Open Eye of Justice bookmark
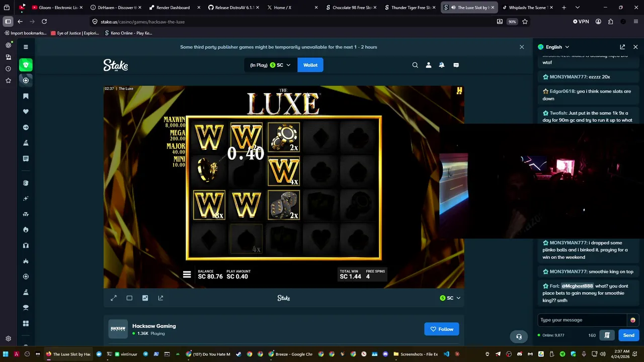This screenshot has height=362, width=644. 74,33
